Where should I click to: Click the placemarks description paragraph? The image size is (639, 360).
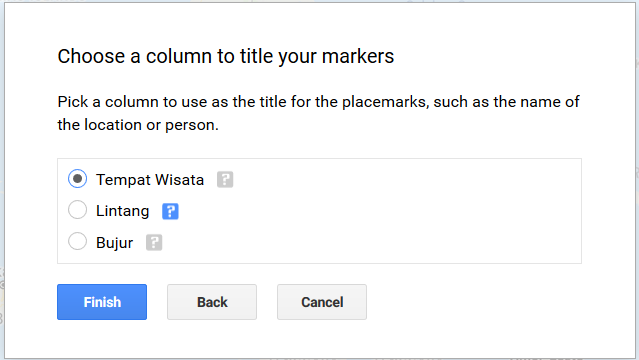tap(318, 113)
